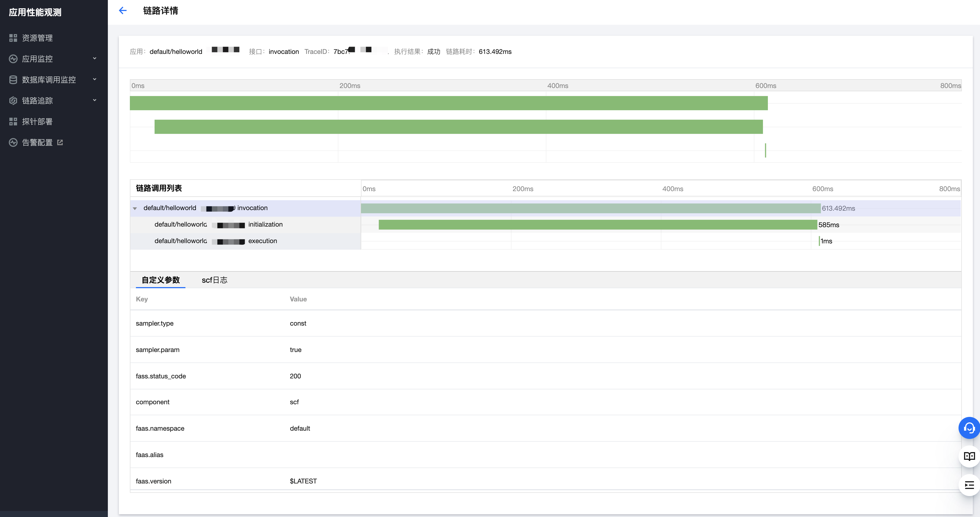Expand the 链路追踪 submenu chevron

(x=95, y=100)
